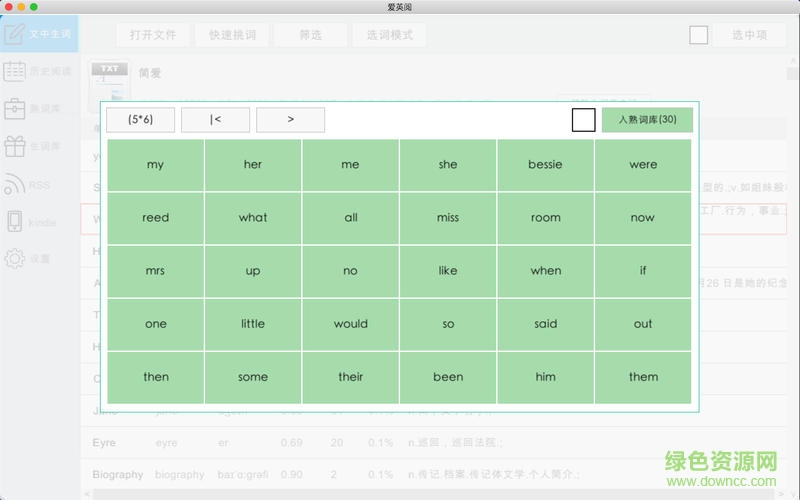The image size is (800, 500).
Task: Click the RSS feed icon
Action: [x=14, y=184]
